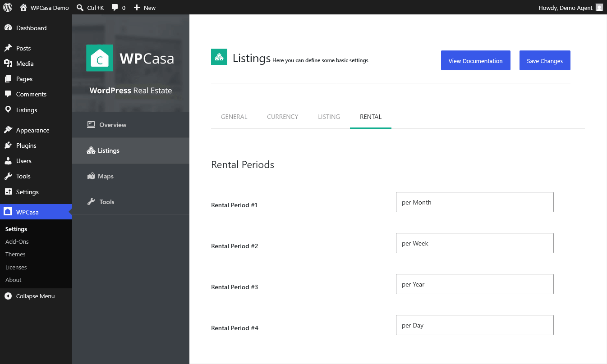Click the Appearance paintbrush icon
The width and height of the screenshot is (607, 364).
pos(8,130)
